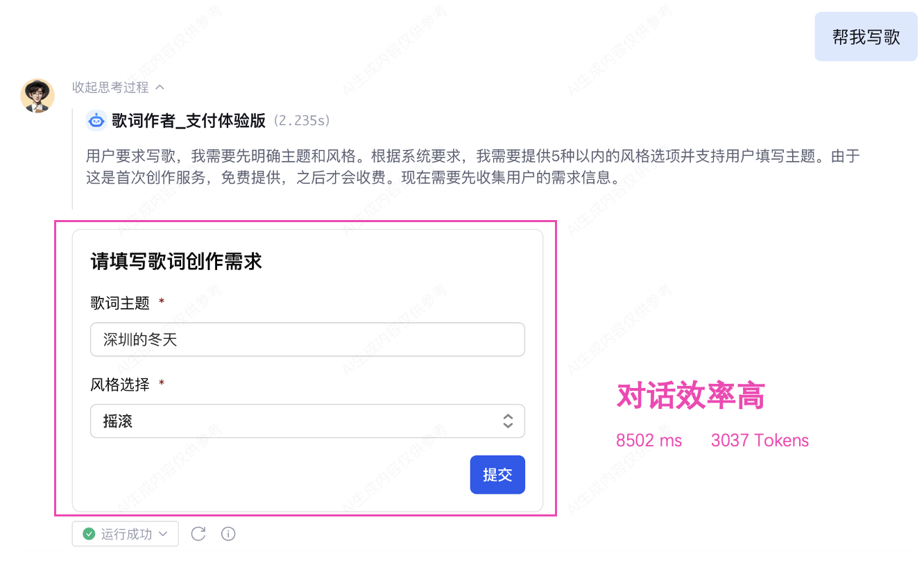Click the agent name 歌词作者_支付体验版
924x572 pixels.
(189, 121)
